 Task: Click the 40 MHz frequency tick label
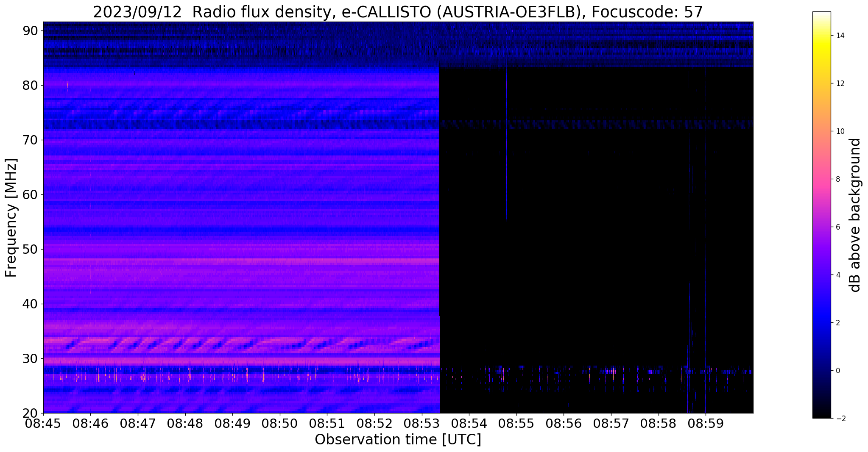30,304
